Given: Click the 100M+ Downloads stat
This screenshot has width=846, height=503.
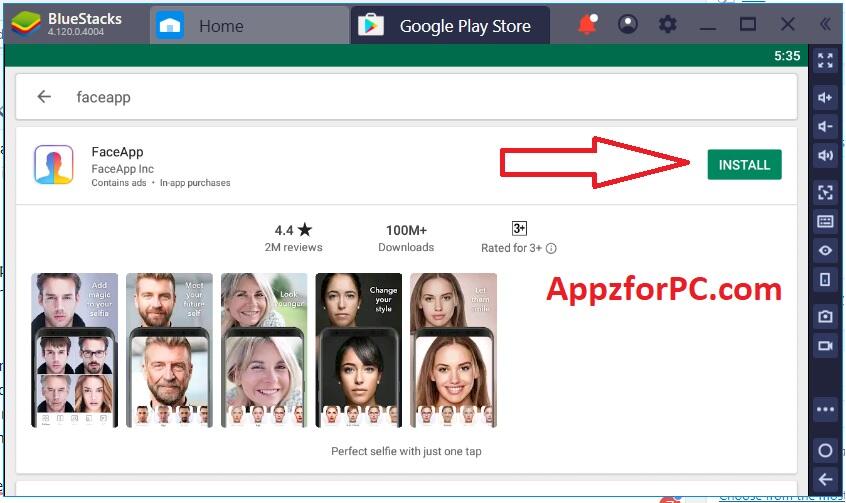Looking at the screenshot, I should (x=406, y=238).
